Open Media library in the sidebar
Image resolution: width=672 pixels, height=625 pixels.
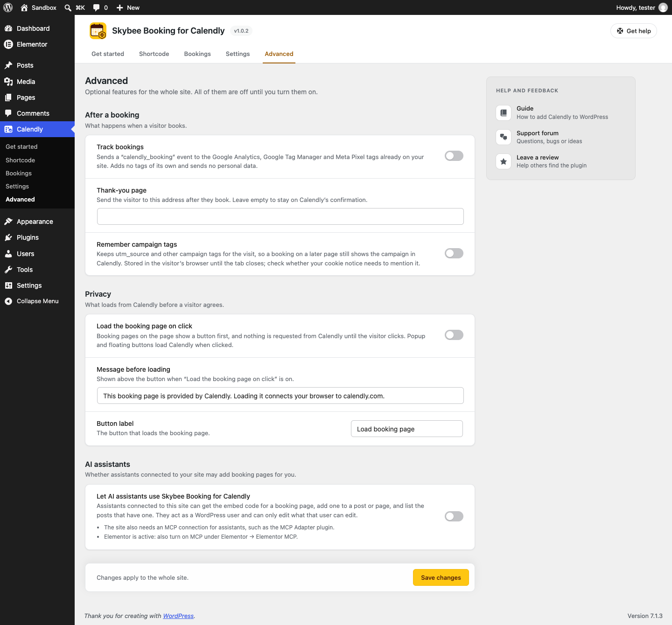37,82
